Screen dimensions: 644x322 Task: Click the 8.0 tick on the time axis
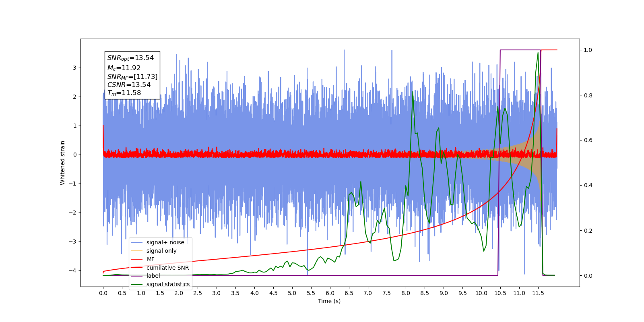[x=406, y=293]
